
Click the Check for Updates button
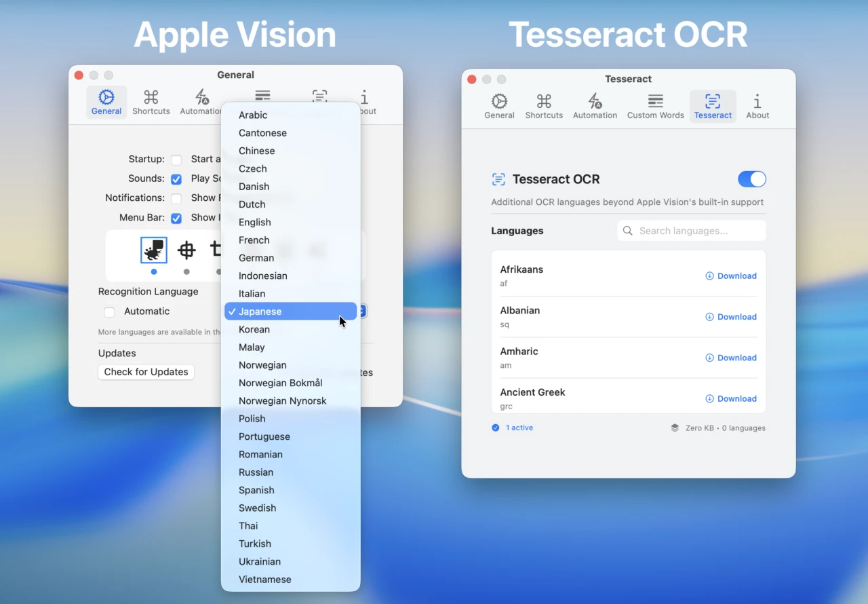[x=146, y=372]
